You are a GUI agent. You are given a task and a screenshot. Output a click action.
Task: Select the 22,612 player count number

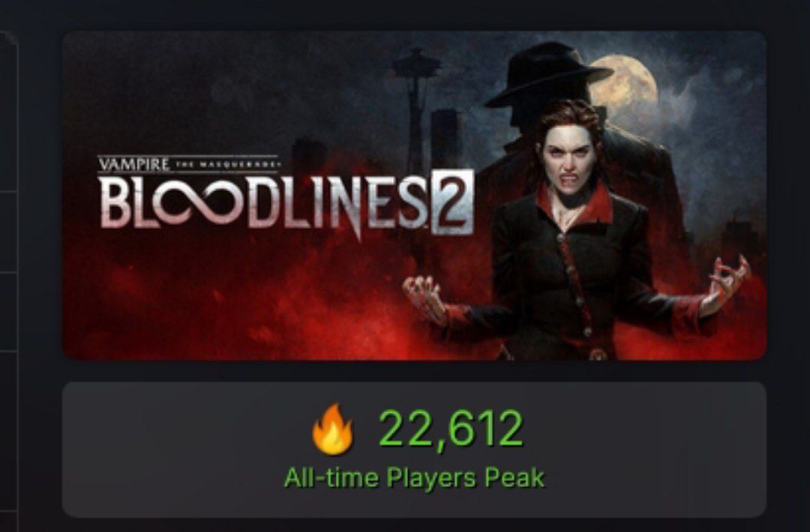click(x=451, y=429)
